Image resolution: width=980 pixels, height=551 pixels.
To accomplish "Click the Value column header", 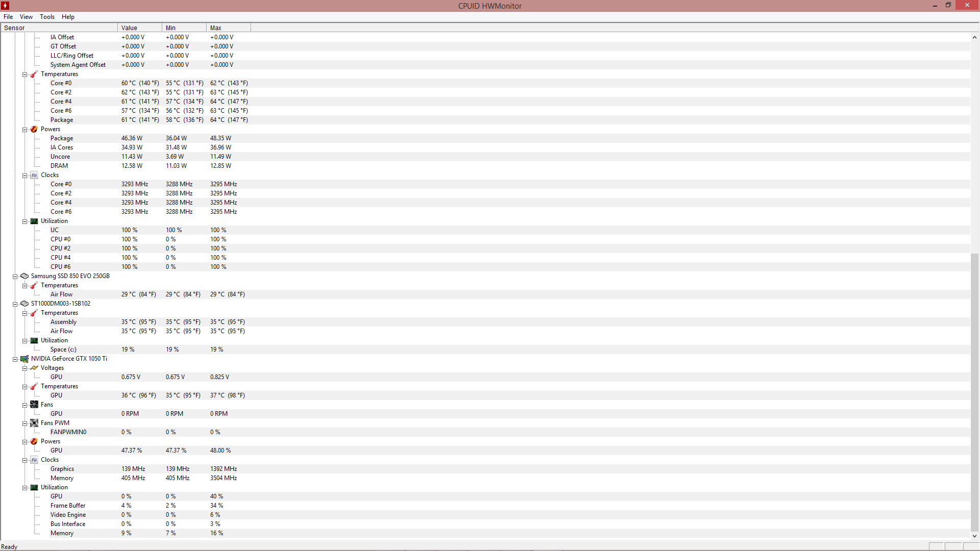I will [139, 28].
